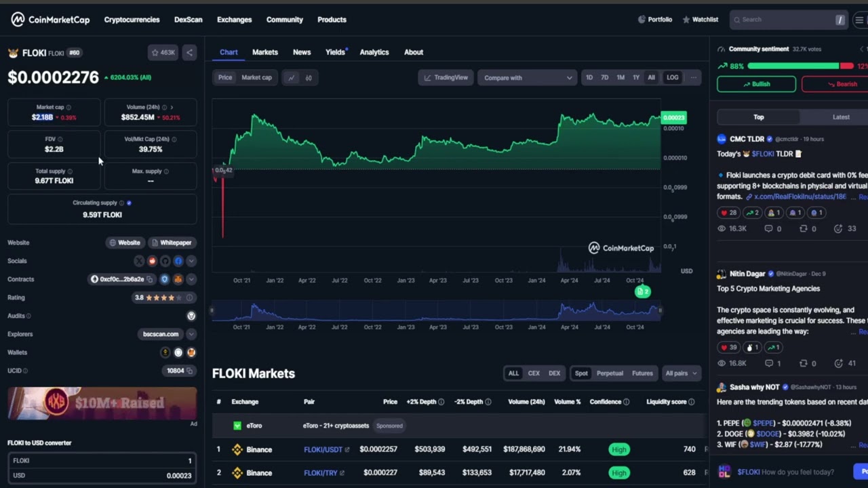Click the share icon next to FLOKI
The image size is (868, 488).
pos(189,52)
